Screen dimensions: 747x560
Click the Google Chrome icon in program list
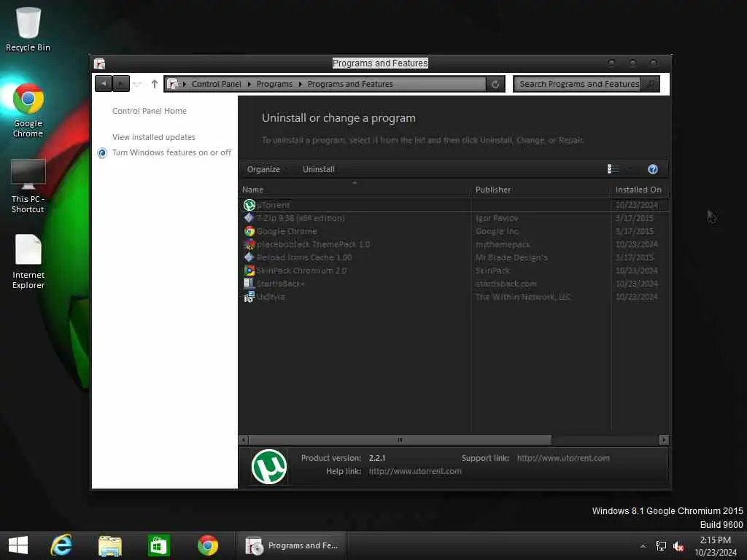click(x=249, y=231)
